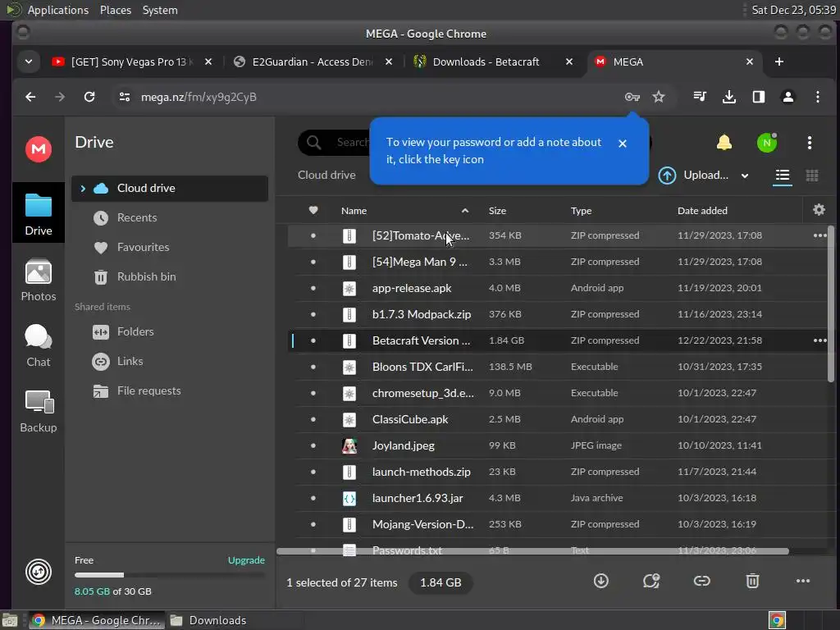Download the selected file

point(601,581)
